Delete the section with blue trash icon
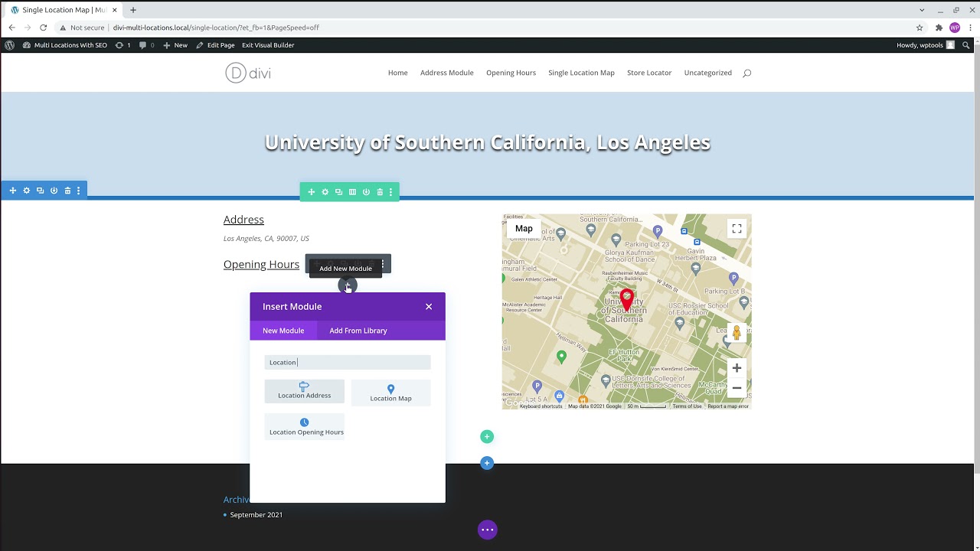The height and width of the screenshot is (551, 980). tap(67, 191)
